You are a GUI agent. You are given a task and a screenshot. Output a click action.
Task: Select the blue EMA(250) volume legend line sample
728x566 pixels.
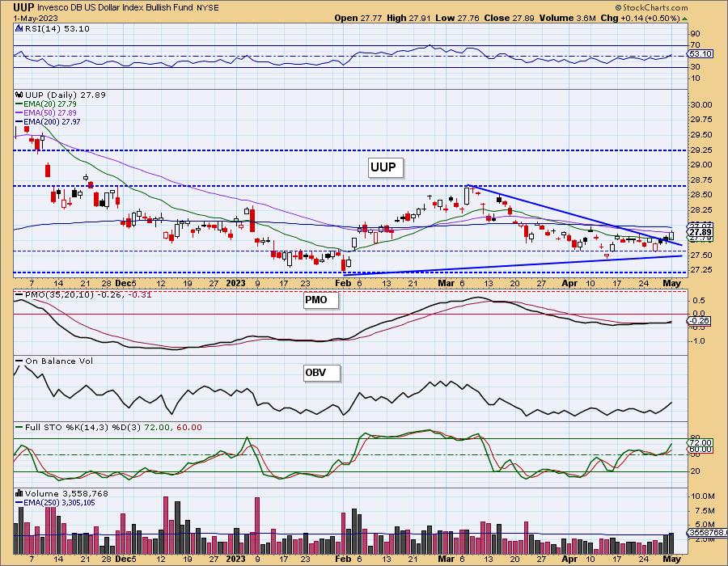pyautogui.click(x=19, y=502)
